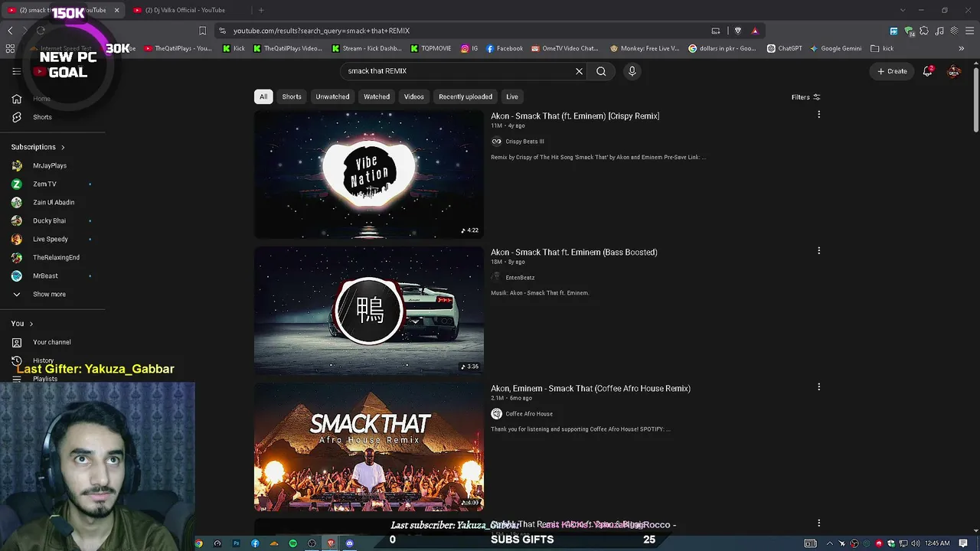Expand the Subscriptions section
This screenshot has width=980, height=551.
(38, 147)
